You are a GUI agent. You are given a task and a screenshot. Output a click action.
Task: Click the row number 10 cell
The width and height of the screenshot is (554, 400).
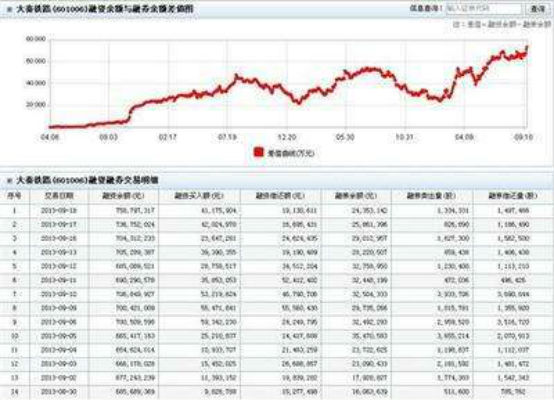(14, 336)
